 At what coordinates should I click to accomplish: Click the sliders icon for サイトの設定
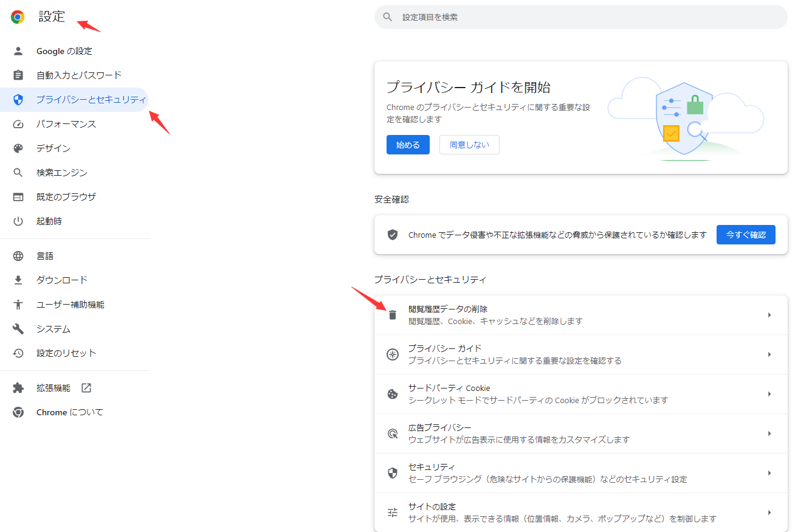393,513
